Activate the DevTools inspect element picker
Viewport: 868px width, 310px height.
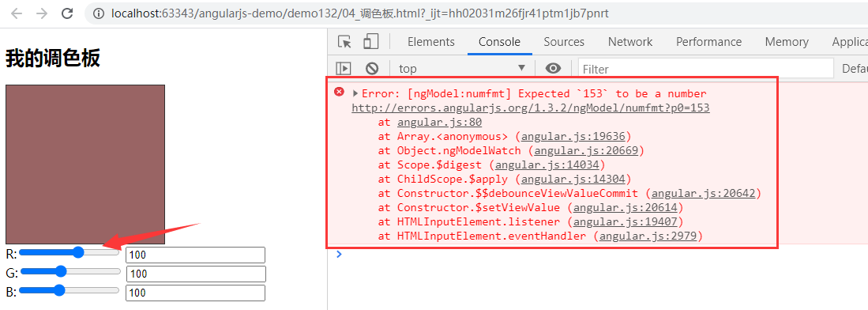point(345,42)
